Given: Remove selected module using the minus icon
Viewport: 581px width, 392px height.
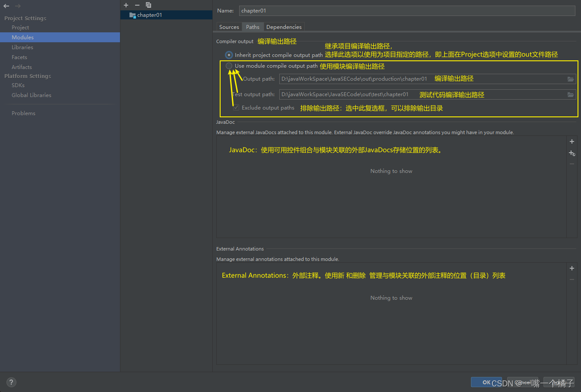Looking at the screenshot, I should click(137, 5).
